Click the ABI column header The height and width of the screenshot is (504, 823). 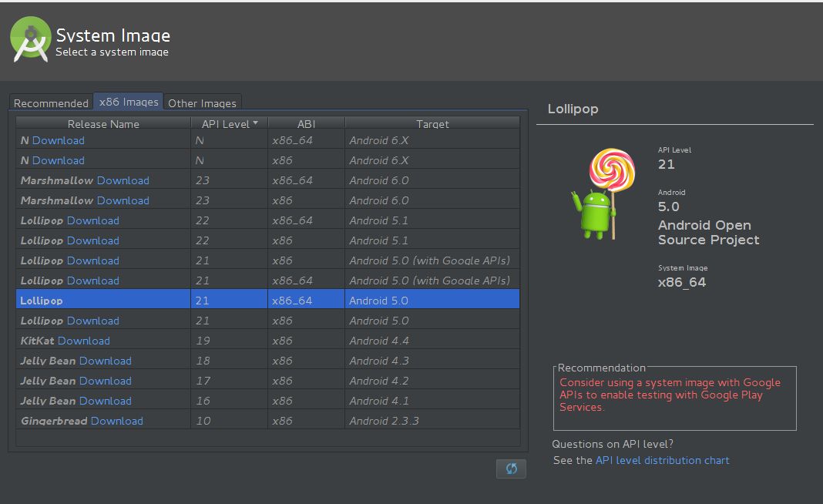point(307,124)
